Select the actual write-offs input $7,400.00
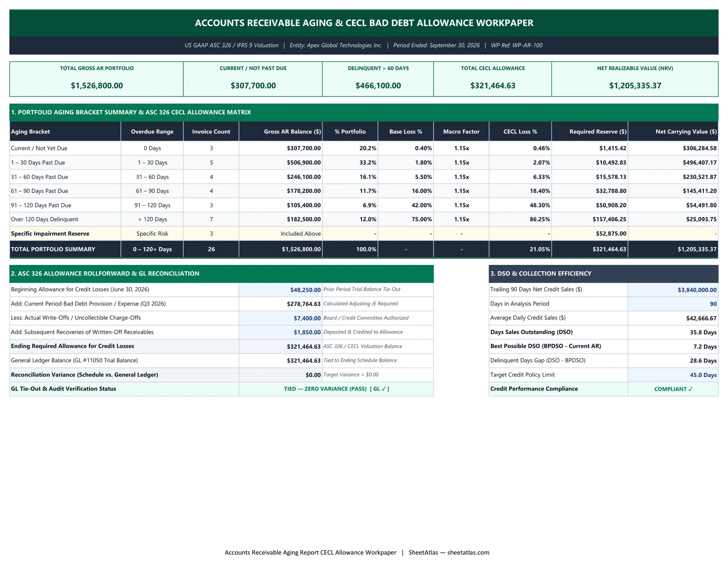The height and width of the screenshot is (565, 728). pos(280,318)
